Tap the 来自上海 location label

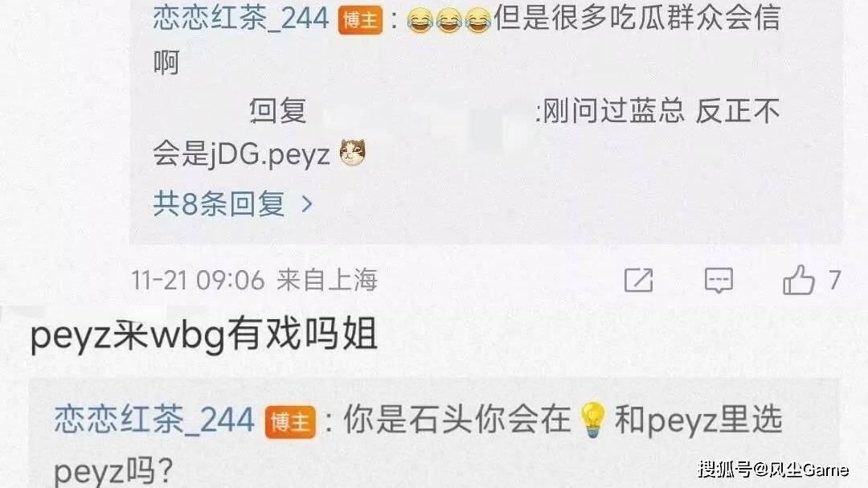[327, 280]
